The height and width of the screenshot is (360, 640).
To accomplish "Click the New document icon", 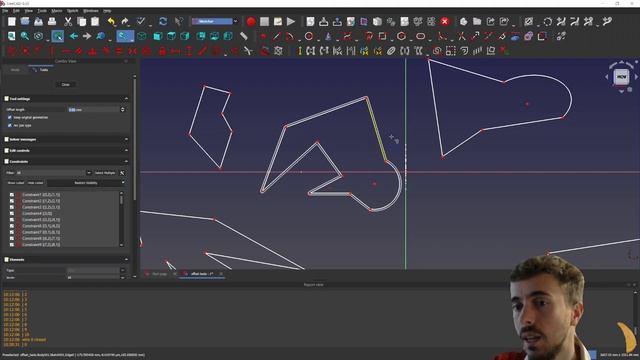I will tap(11, 22).
